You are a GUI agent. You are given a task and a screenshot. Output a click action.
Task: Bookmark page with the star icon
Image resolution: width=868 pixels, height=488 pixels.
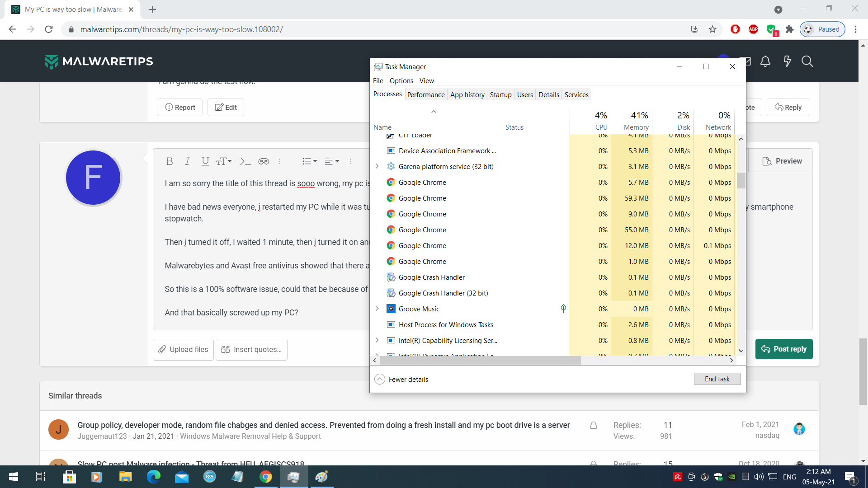click(712, 29)
